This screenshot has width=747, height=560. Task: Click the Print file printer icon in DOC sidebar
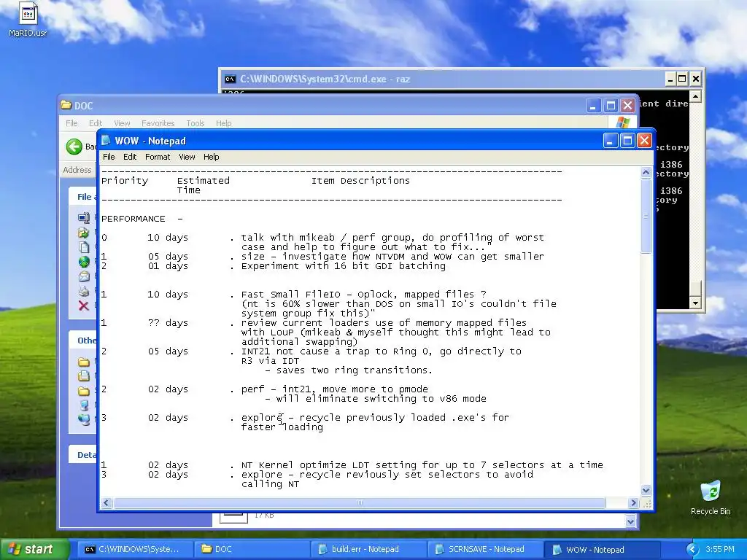tap(84, 291)
